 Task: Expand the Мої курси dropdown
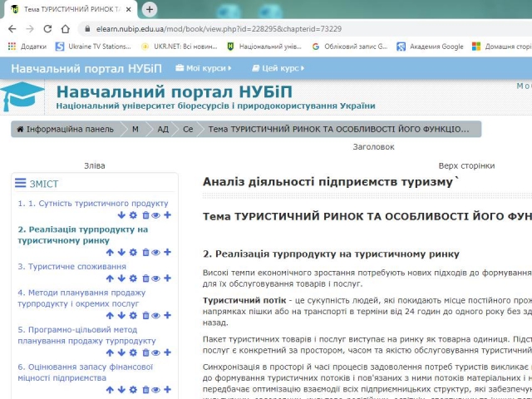point(199,68)
